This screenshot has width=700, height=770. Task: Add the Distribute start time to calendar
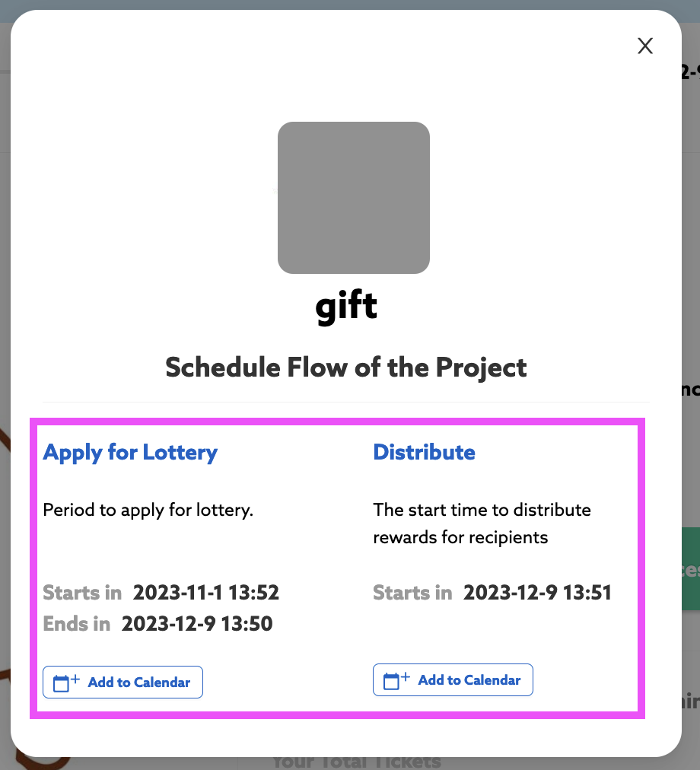tap(453, 679)
